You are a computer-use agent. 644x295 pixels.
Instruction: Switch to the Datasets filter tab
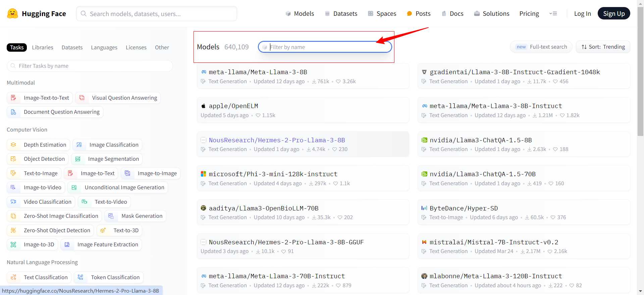point(72,47)
